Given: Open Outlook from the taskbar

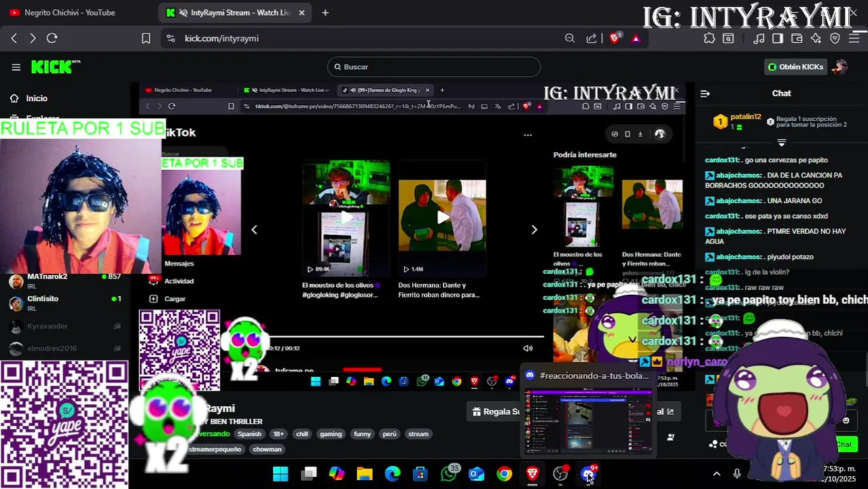Looking at the screenshot, I should 477,474.
